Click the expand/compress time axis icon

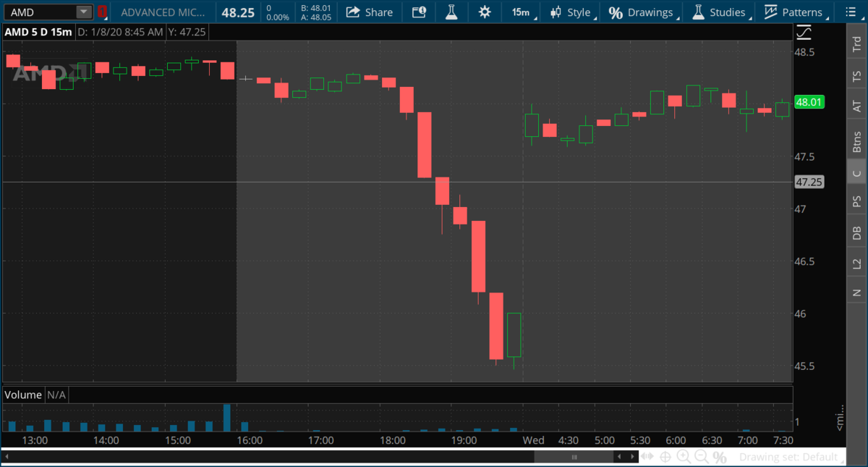[647, 457]
